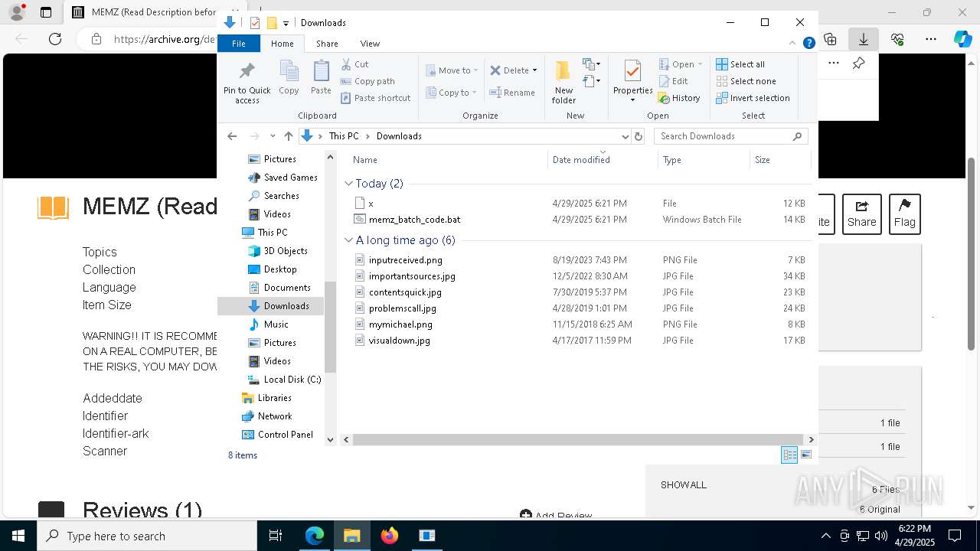The height and width of the screenshot is (551, 980).
Task: Click the Copy ribbon icon
Action: click(x=289, y=77)
